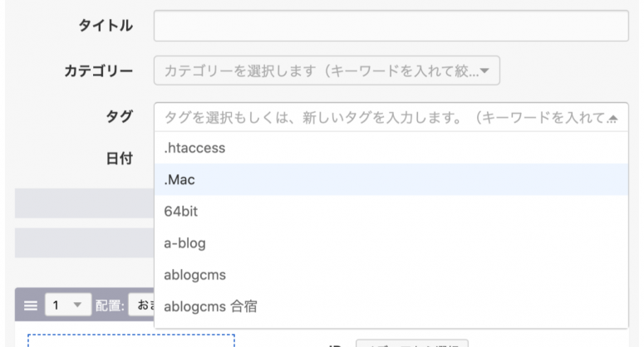Click the カテゴリー field label
This screenshot has height=347, width=644.
(x=99, y=71)
